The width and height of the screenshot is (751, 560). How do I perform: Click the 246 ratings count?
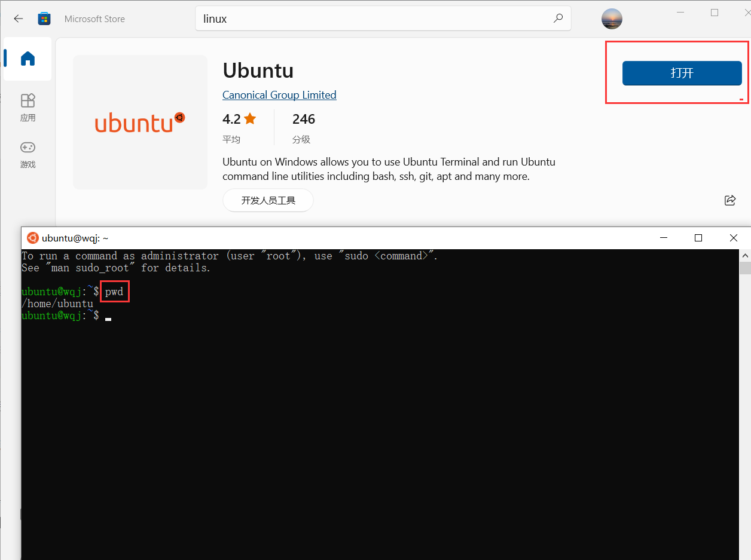[304, 119]
